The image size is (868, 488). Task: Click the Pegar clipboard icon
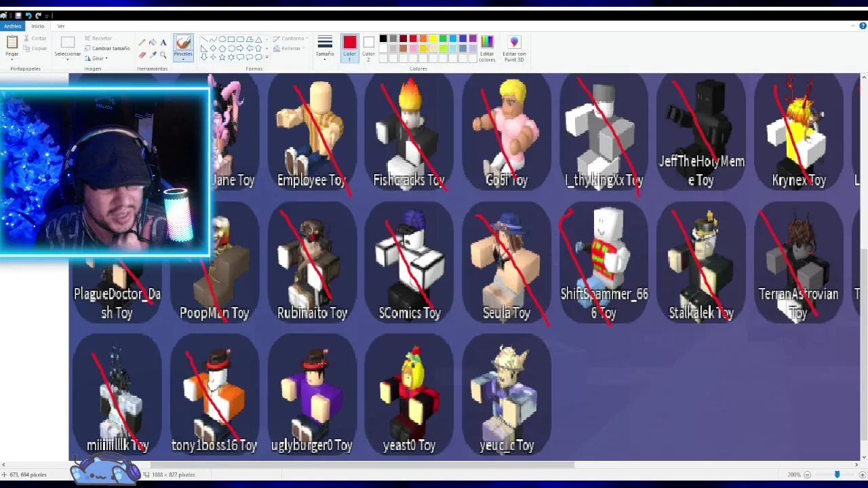[12, 42]
